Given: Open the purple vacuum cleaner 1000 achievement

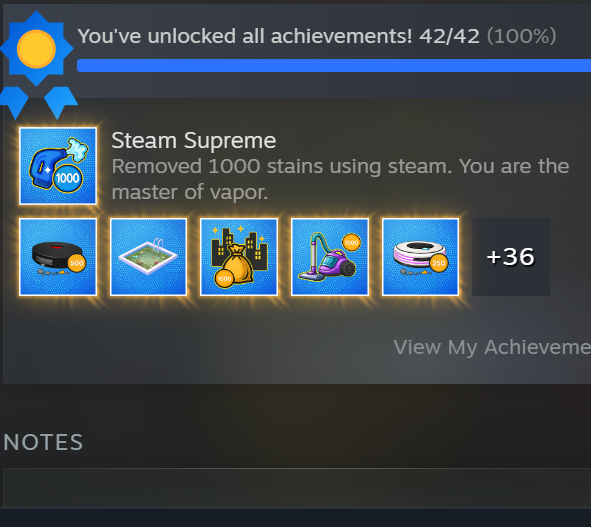Looking at the screenshot, I should (x=330, y=257).
